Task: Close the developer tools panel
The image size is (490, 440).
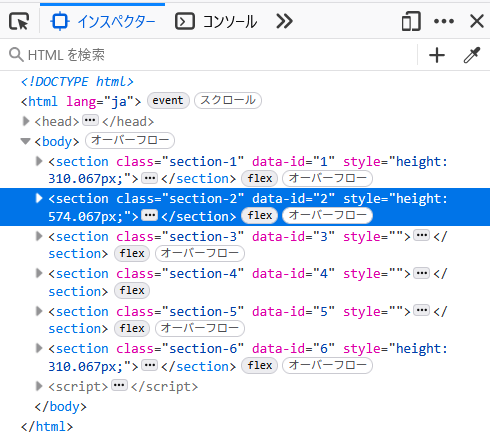Action: (477, 21)
